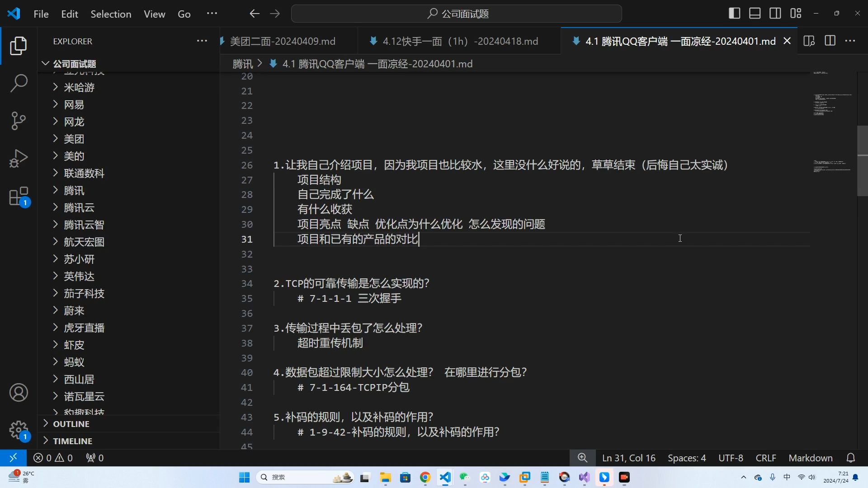
Task: Click the editor vertical scrollbar thumb
Action: click(862, 160)
